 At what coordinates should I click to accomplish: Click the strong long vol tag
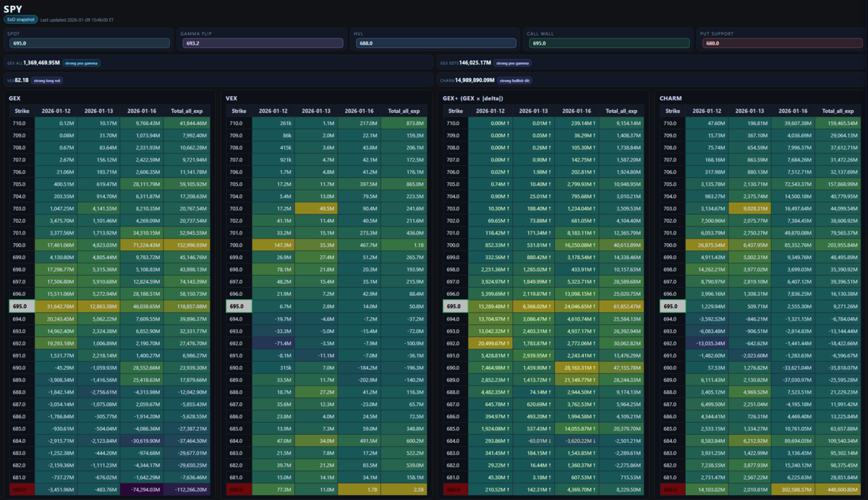pos(48,80)
